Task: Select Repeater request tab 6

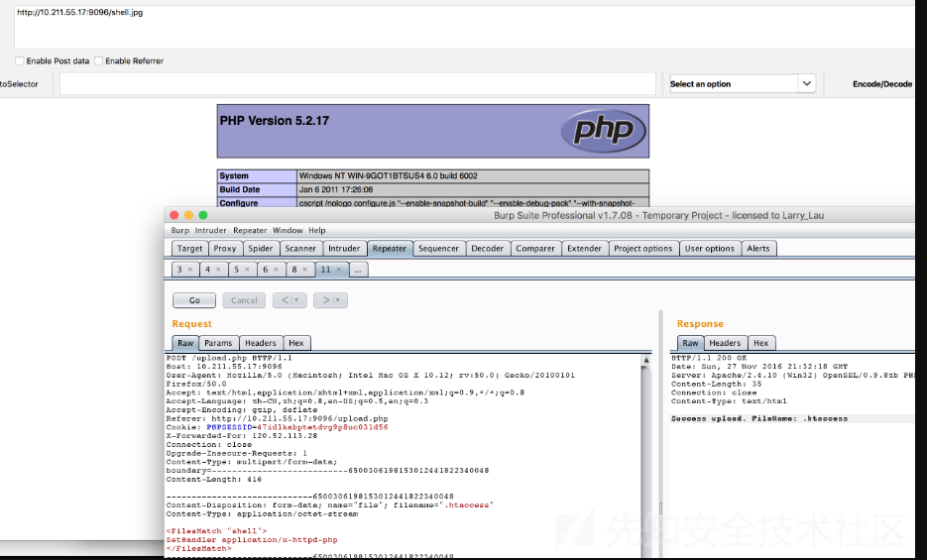Action: click(x=266, y=270)
